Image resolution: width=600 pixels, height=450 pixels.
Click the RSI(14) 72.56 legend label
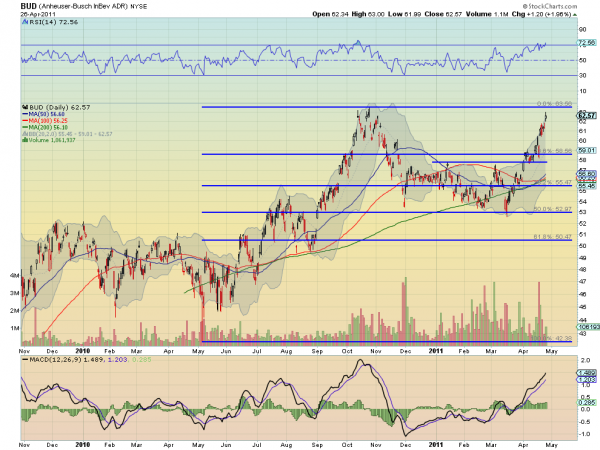(x=53, y=22)
